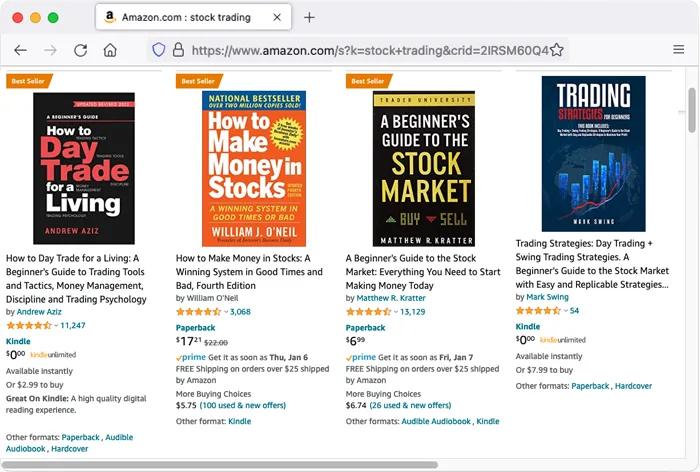
Task: Visit author Matthew R. Kratter page
Action: click(x=391, y=298)
